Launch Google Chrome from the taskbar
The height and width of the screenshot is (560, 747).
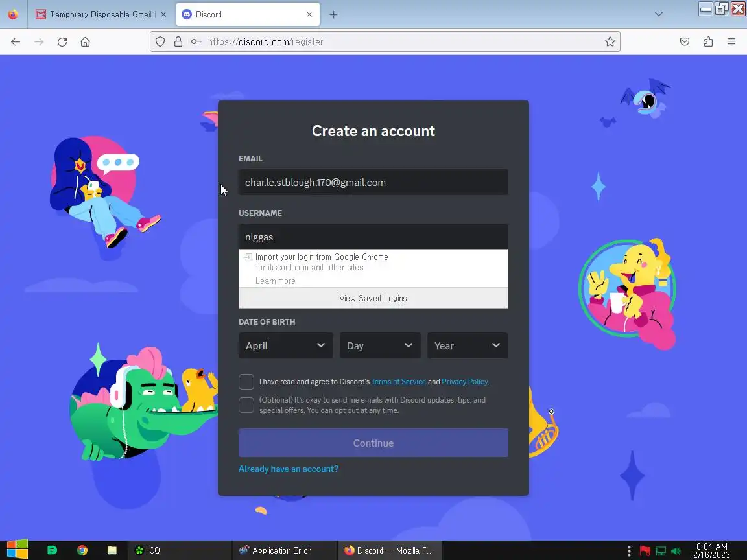82,550
